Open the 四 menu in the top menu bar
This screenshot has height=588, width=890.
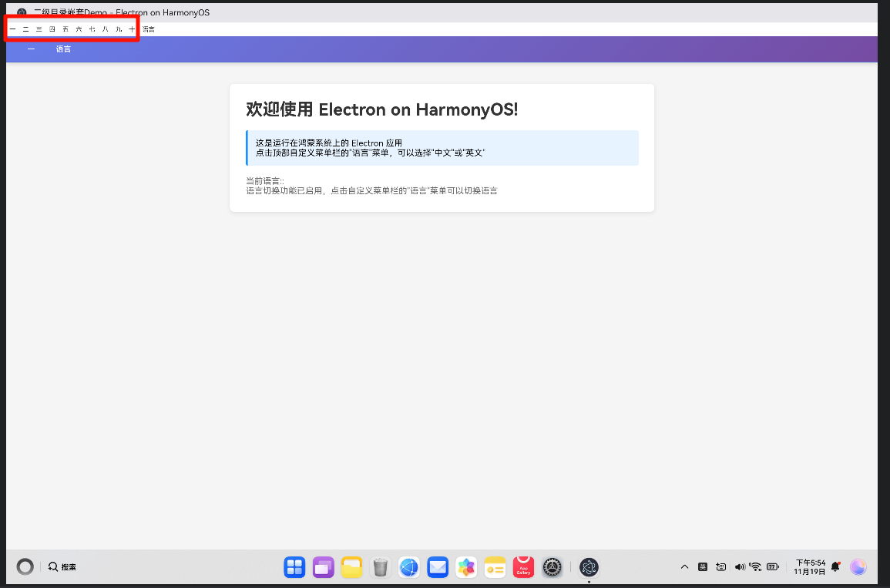(x=52, y=29)
